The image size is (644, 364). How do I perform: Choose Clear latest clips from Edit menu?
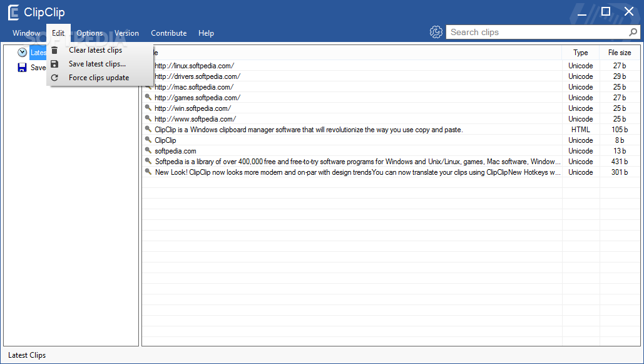(x=100, y=50)
